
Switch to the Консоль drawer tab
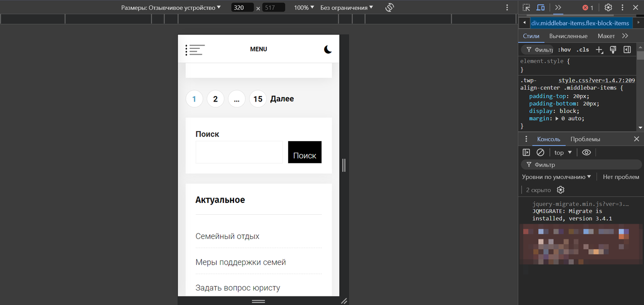548,139
